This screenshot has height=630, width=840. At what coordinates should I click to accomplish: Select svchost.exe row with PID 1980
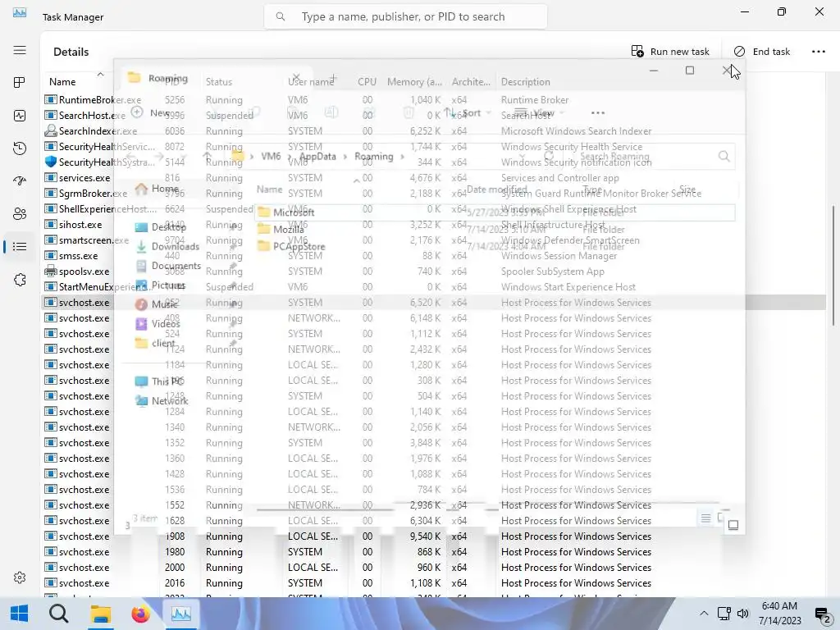click(x=433, y=552)
